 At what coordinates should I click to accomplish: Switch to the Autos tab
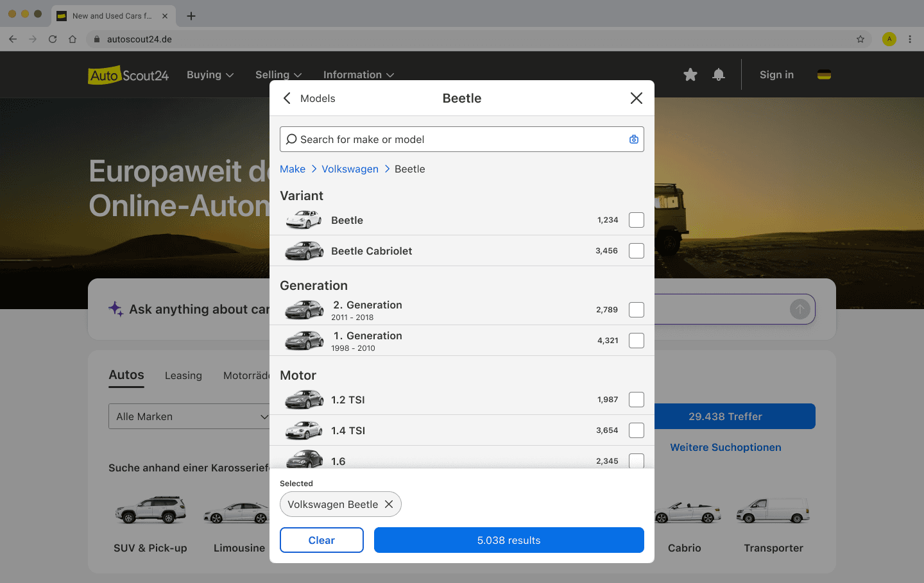pos(126,375)
